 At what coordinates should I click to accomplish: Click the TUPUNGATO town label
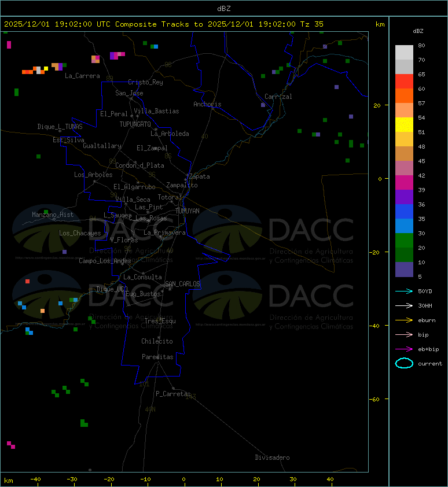135,124
